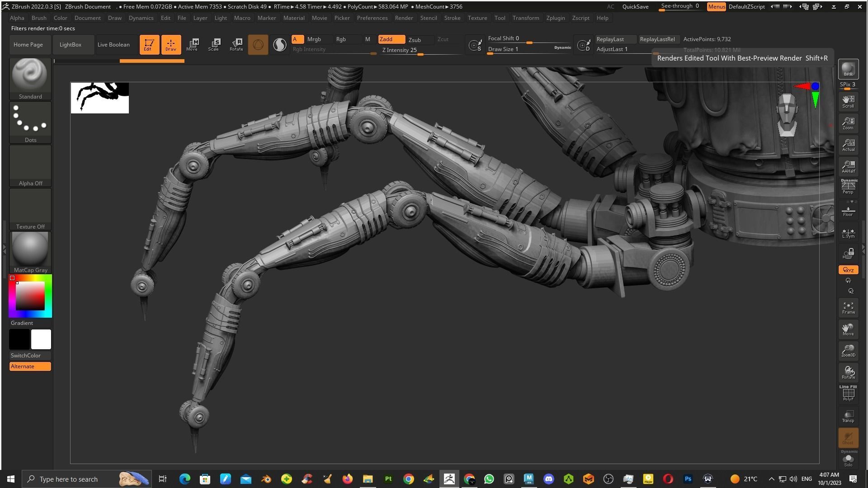The height and width of the screenshot is (488, 868).
Task: Click the BPR render button
Action: pyautogui.click(x=848, y=69)
